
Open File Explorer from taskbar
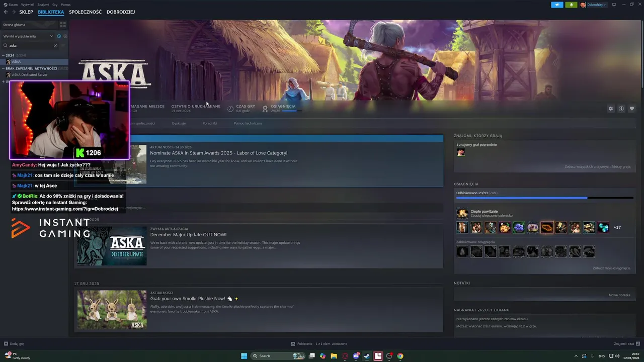[x=334, y=356]
